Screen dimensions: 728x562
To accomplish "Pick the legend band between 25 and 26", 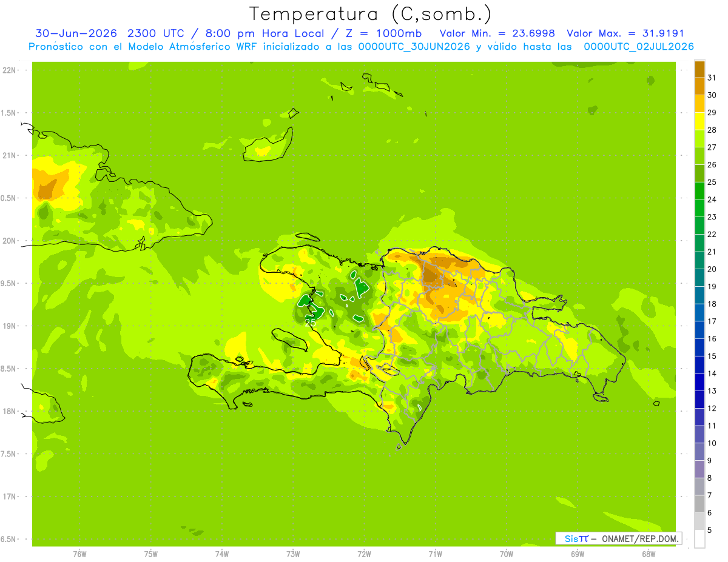I will tap(699, 173).
